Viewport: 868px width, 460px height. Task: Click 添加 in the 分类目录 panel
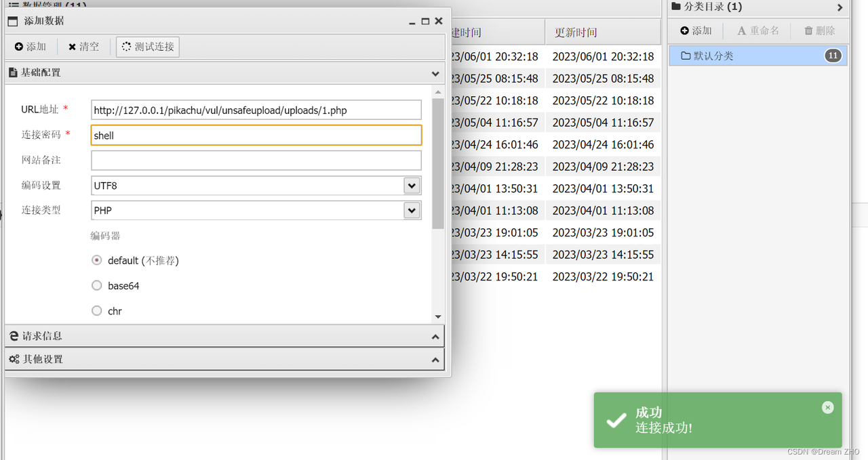point(696,30)
